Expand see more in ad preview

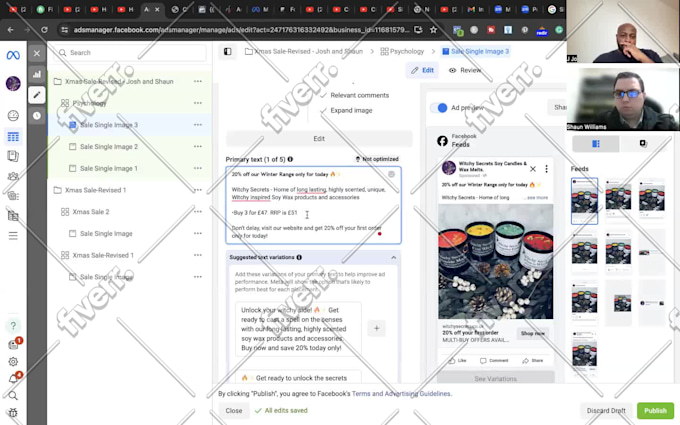[537, 197]
